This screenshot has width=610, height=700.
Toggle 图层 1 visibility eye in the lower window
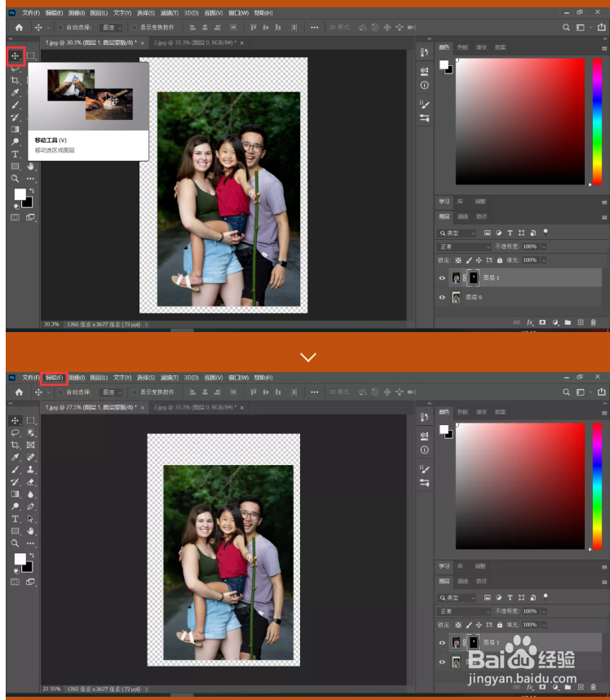pyautogui.click(x=442, y=643)
